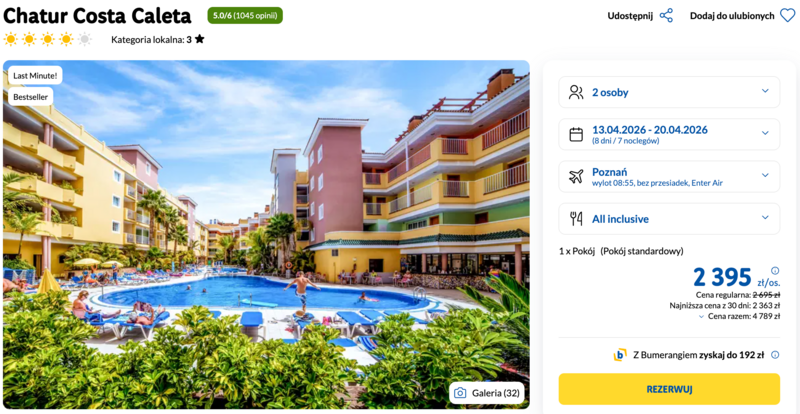Click the hotel pool main photo
The height and width of the screenshot is (414, 800).
click(x=266, y=235)
